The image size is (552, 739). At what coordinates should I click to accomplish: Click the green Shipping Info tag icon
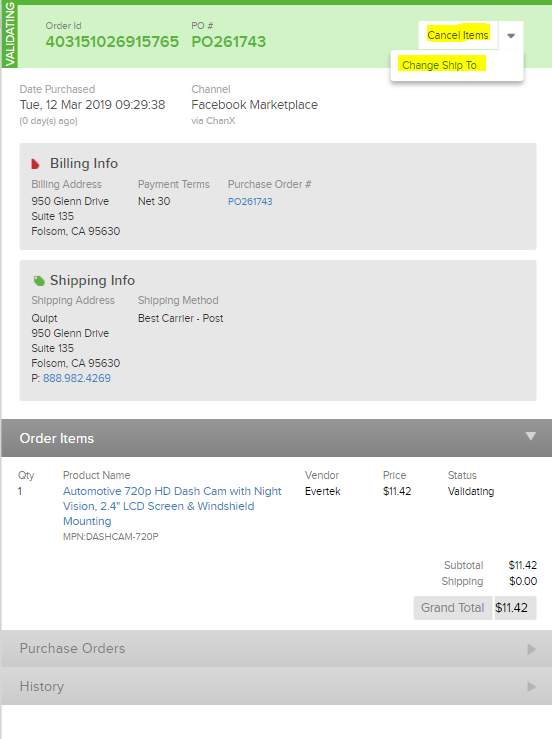39,281
